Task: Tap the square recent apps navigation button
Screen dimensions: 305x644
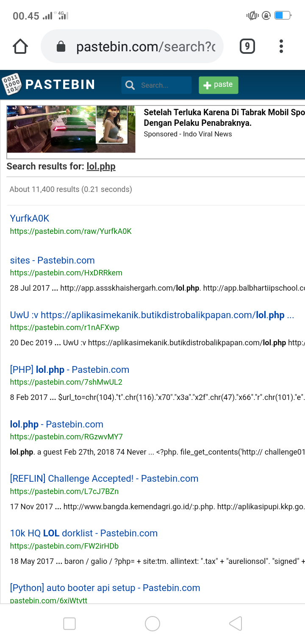Action: (x=69, y=623)
